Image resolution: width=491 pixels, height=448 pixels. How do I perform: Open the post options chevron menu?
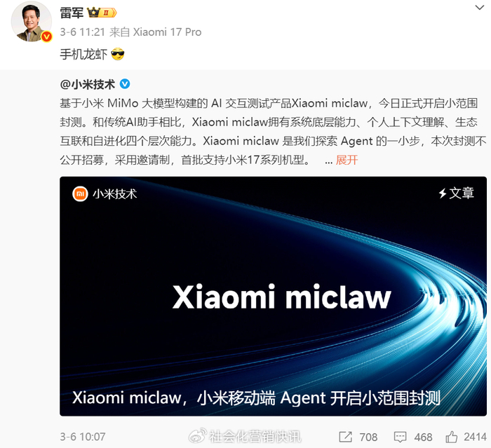click(479, 8)
